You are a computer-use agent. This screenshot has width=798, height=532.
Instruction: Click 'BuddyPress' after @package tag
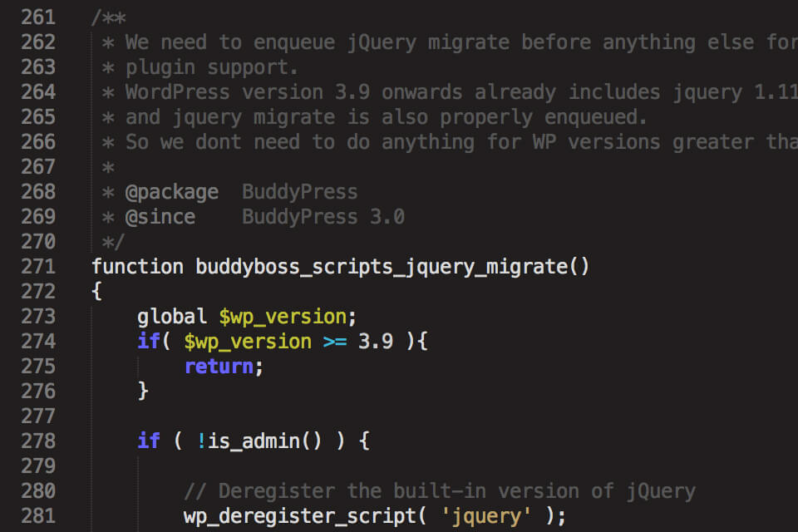point(300,193)
